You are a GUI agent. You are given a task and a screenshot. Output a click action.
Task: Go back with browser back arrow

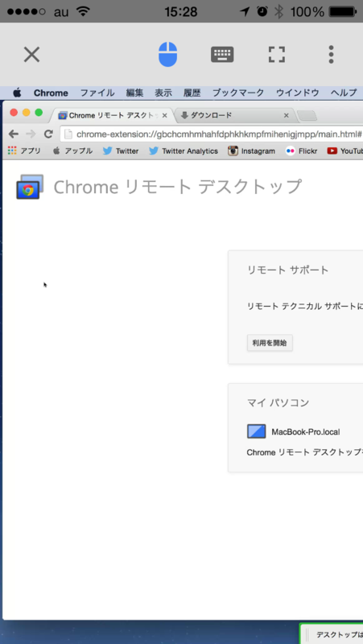(x=14, y=134)
